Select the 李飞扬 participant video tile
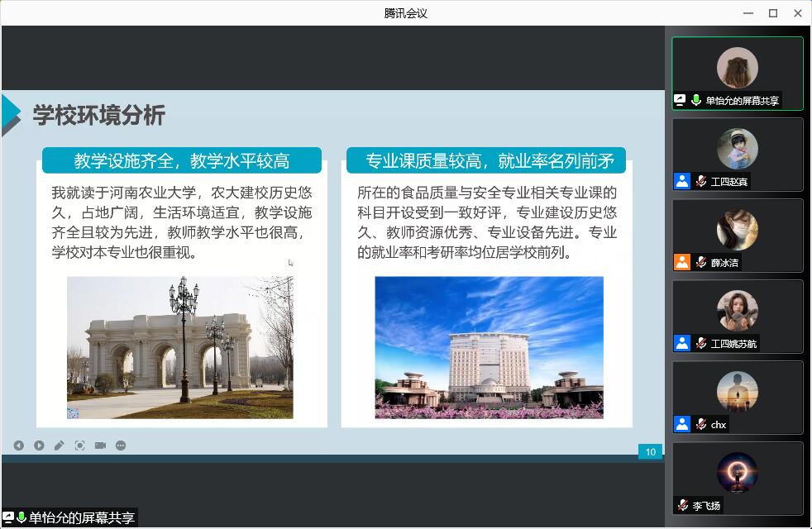This screenshot has height=529, width=812. point(737,478)
